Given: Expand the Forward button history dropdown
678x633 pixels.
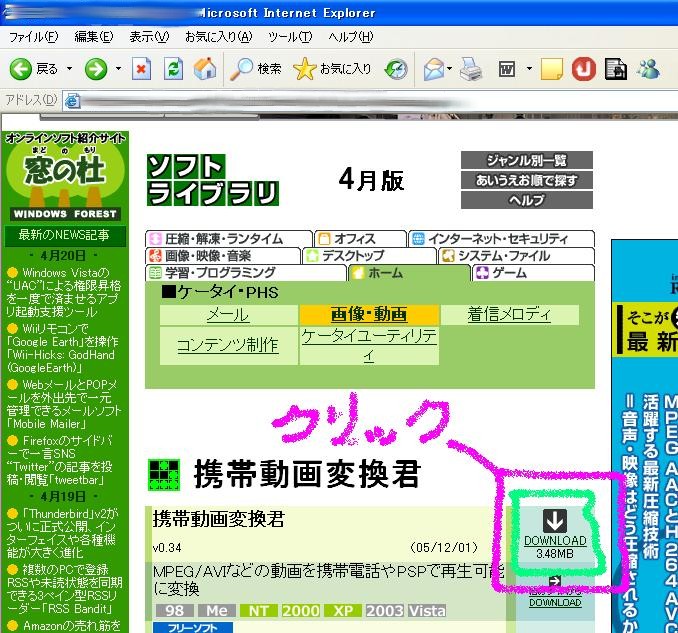Looking at the screenshot, I should pyautogui.click(x=118, y=69).
